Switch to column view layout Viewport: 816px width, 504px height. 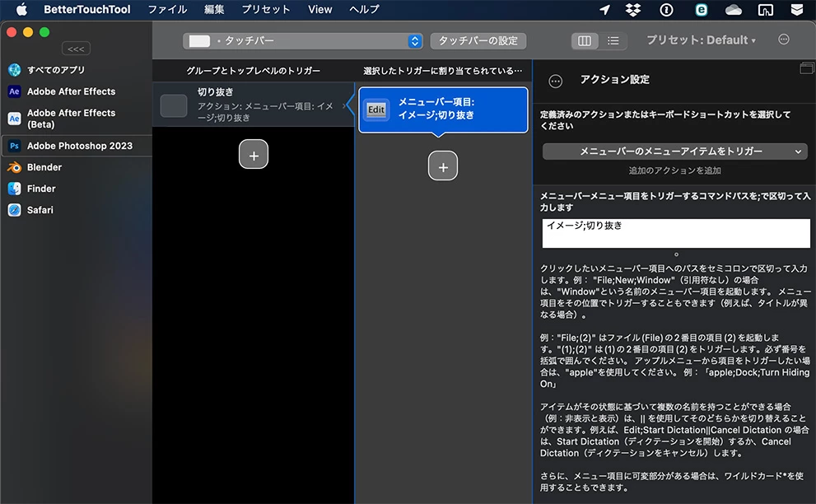pyautogui.click(x=585, y=40)
